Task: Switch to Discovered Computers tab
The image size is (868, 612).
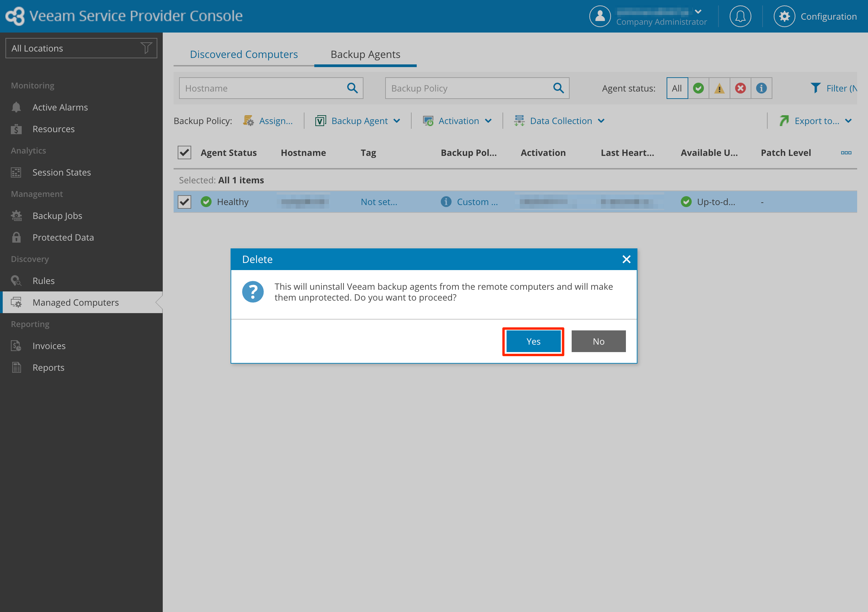Action: pyautogui.click(x=244, y=55)
